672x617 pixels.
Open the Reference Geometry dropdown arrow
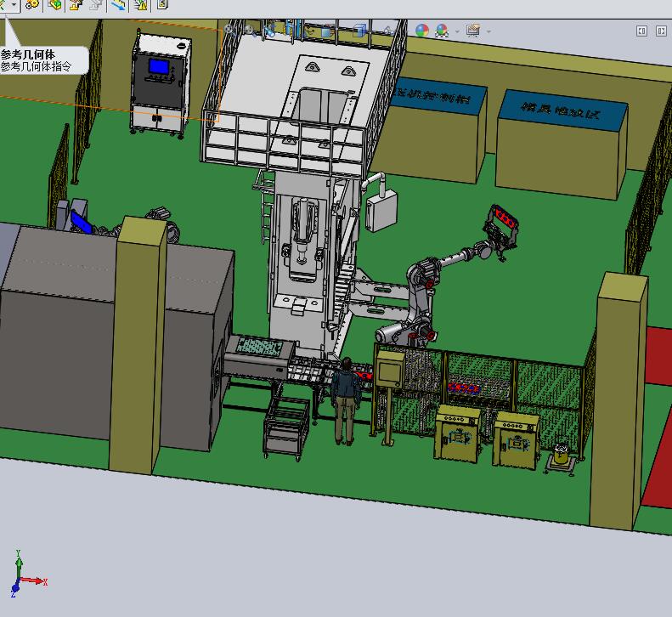coord(14,5)
